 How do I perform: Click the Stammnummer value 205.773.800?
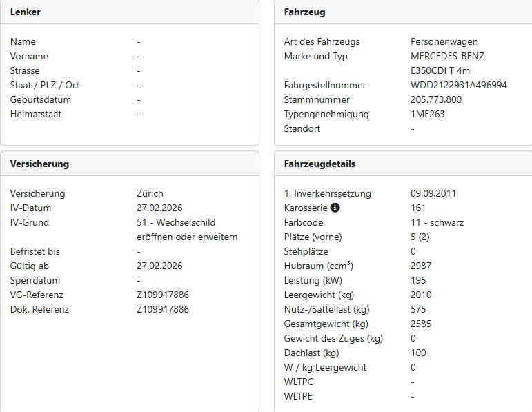coord(436,99)
